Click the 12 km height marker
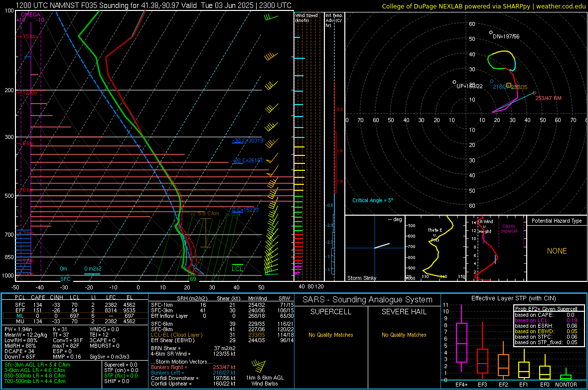Screen dimensions: 588x390 (29, 93)
